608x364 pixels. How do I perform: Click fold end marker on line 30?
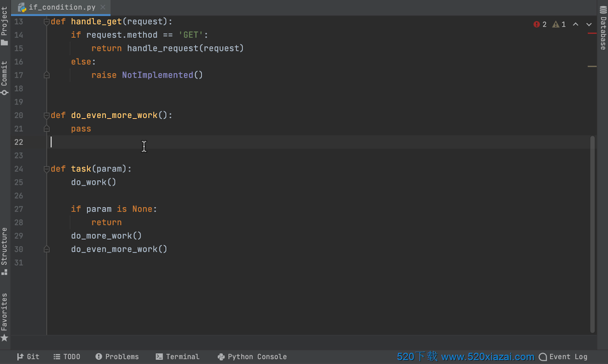pyautogui.click(x=47, y=249)
